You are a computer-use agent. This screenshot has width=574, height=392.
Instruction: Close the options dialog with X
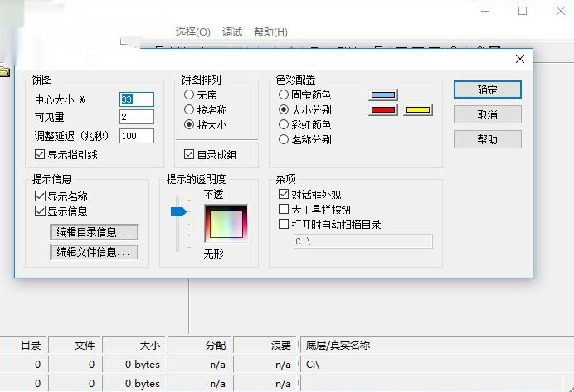pos(520,59)
